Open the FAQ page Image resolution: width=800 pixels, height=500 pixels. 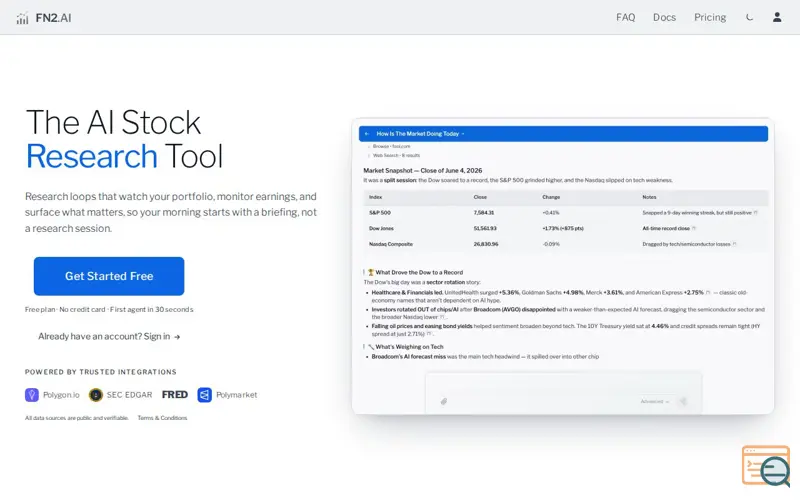pyautogui.click(x=626, y=17)
